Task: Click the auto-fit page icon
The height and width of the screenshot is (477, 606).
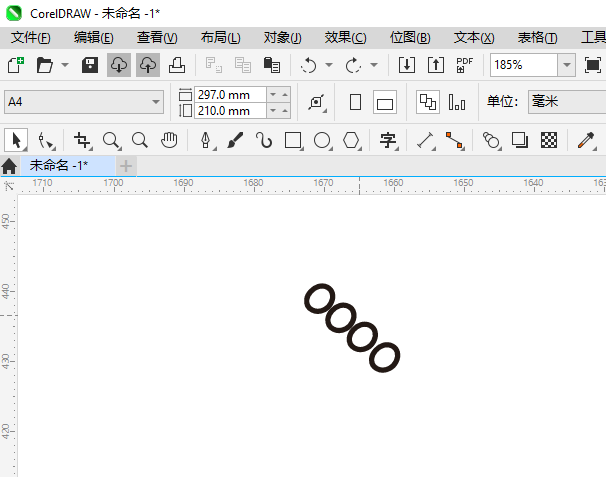Action: coord(317,102)
